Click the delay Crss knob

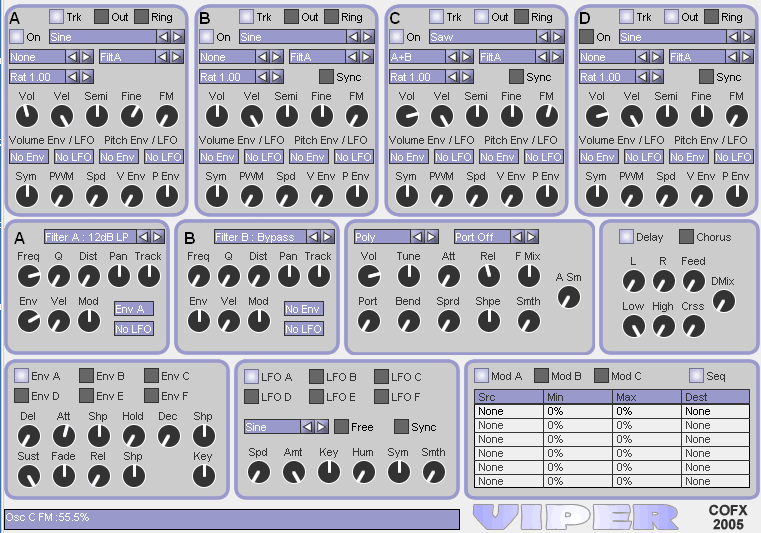click(694, 326)
